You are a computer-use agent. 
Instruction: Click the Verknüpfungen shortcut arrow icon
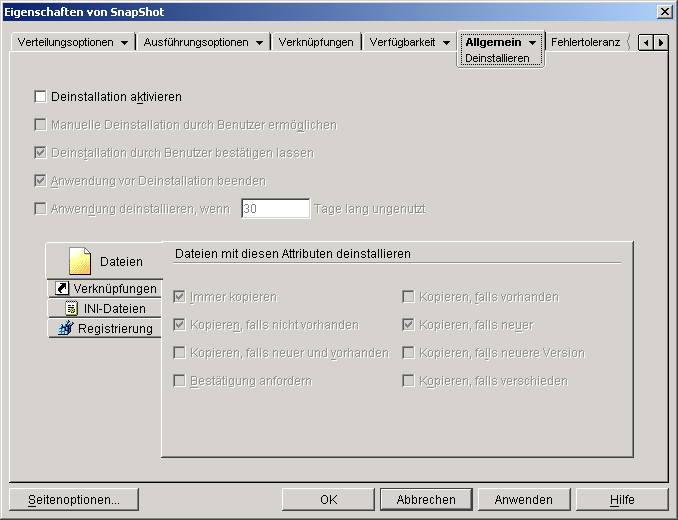click(x=62, y=288)
